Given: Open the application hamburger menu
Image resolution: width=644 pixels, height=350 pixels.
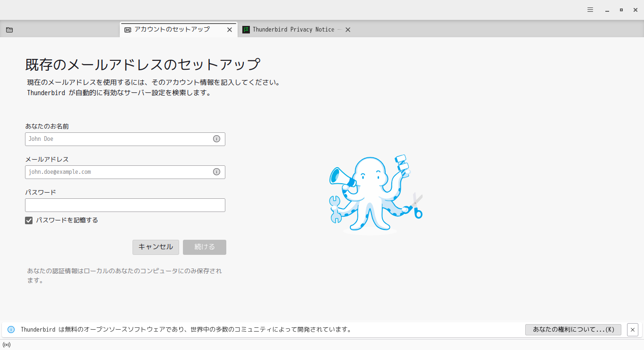Looking at the screenshot, I should [590, 9].
